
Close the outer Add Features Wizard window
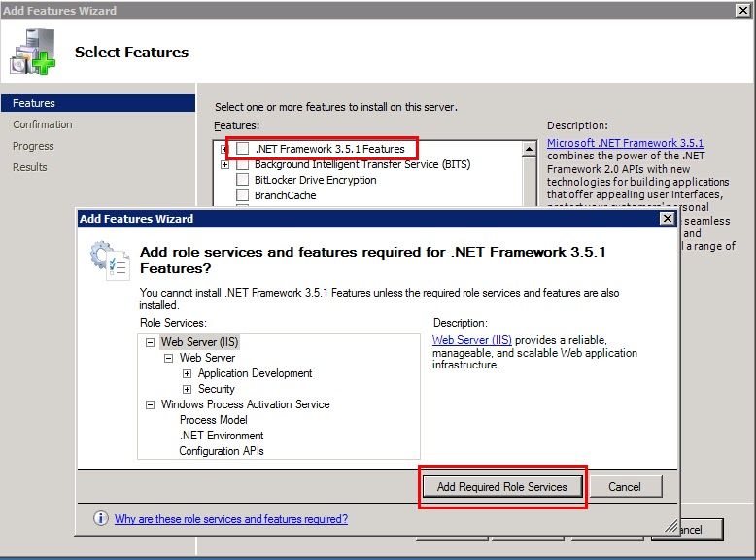743,10
